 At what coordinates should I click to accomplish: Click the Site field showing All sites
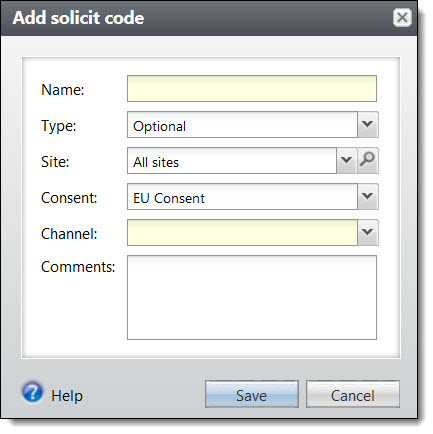232,160
